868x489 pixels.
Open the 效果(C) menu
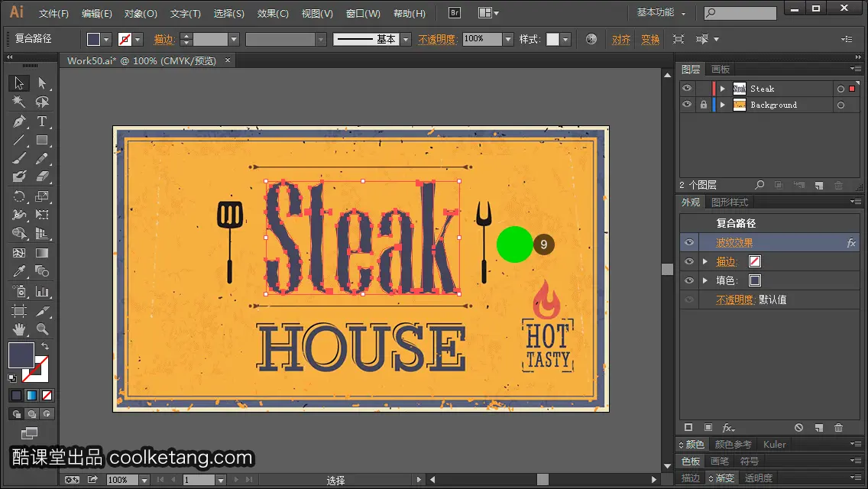pos(273,13)
